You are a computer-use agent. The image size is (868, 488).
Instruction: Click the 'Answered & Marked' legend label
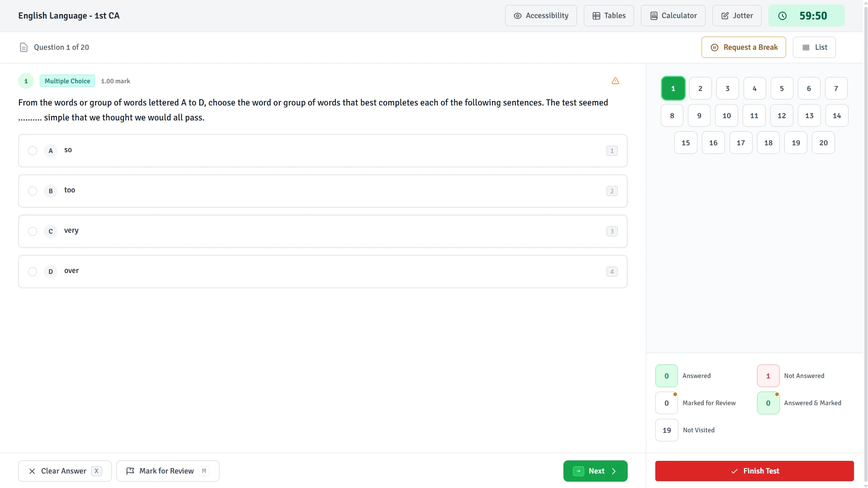(812, 403)
